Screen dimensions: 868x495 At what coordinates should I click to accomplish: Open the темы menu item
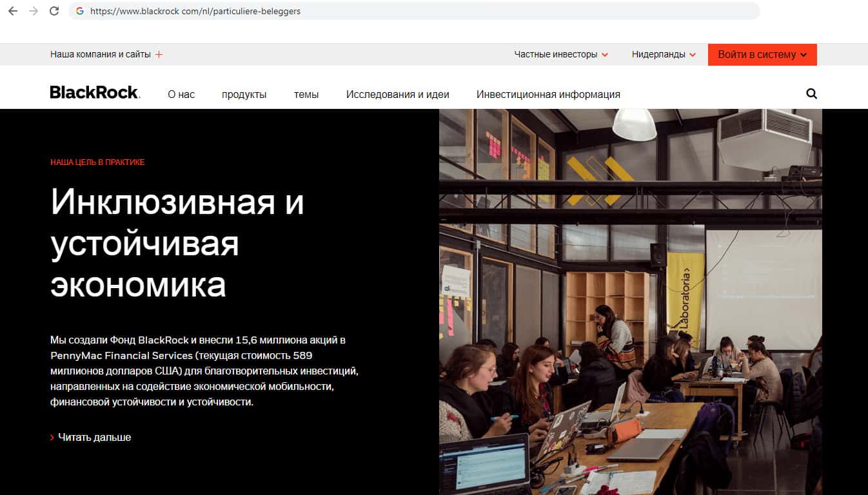(x=306, y=94)
